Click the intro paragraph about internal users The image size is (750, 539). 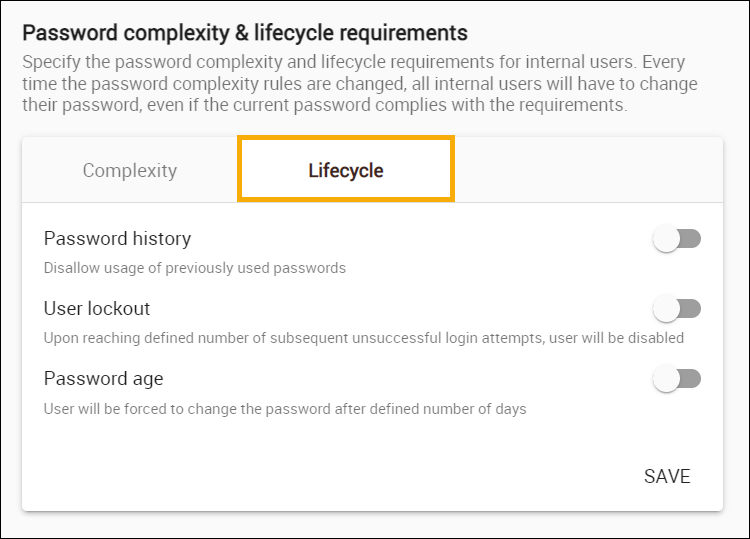[360, 83]
